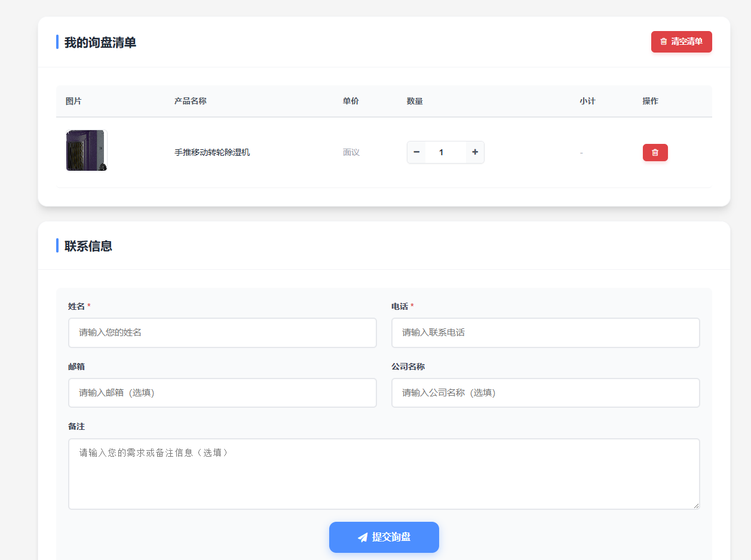
Task: Click the 数量 column header
Action: click(415, 101)
